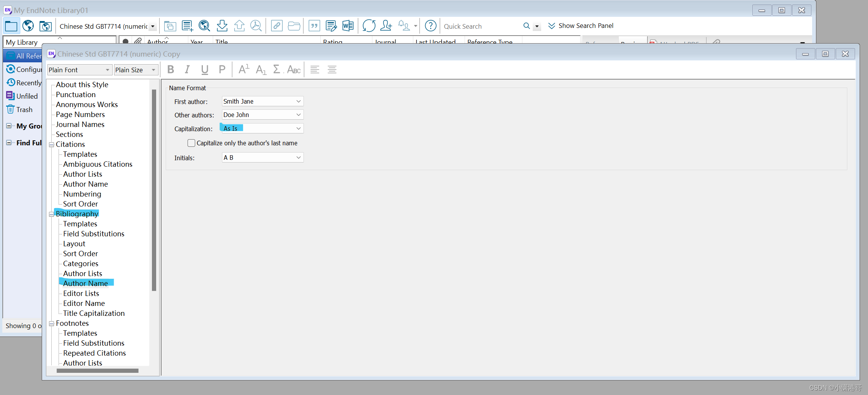Open the Other authors format dropdown
The height and width of the screenshot is (395, 868).
(263, 115)
